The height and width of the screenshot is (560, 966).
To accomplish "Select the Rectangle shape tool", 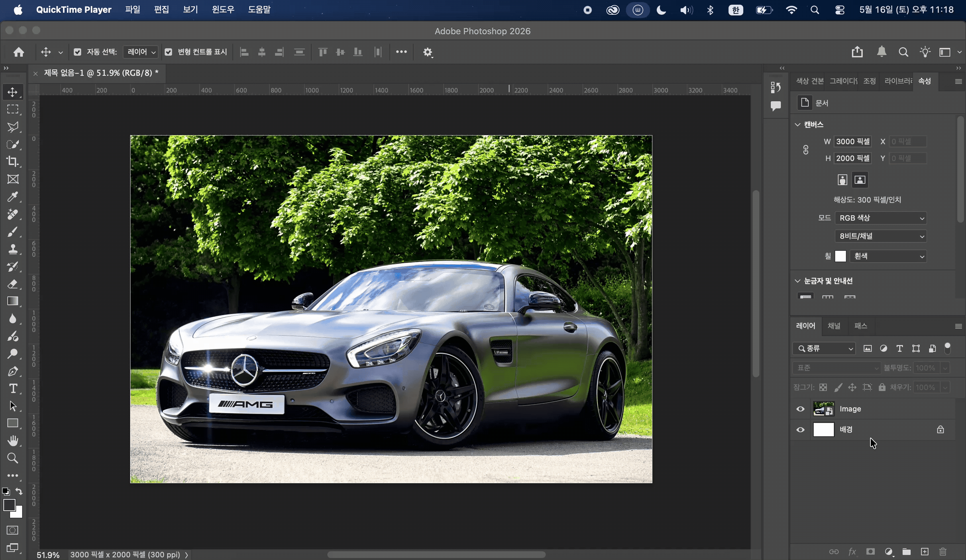I will [13, 424].
